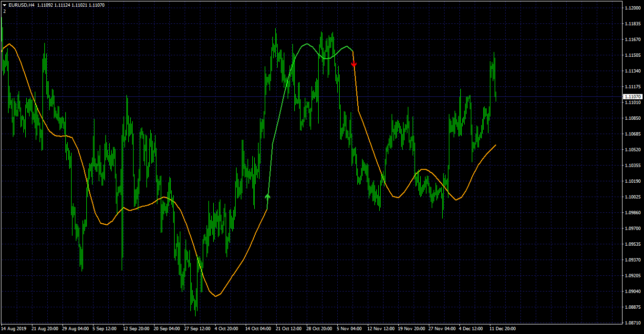This screenshot has width=644, height=334.
Task: Click the 1.09700 price axis label
Action: pos(633,229)
